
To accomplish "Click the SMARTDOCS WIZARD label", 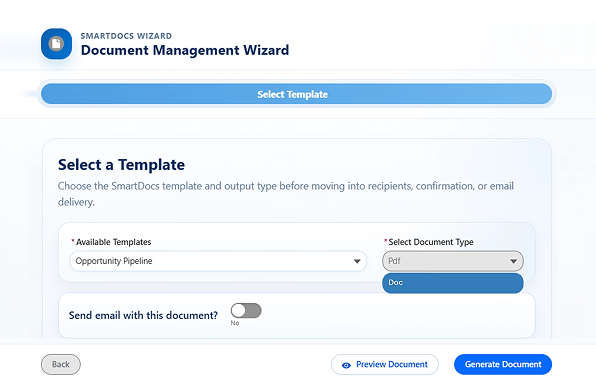I will 126,36.
